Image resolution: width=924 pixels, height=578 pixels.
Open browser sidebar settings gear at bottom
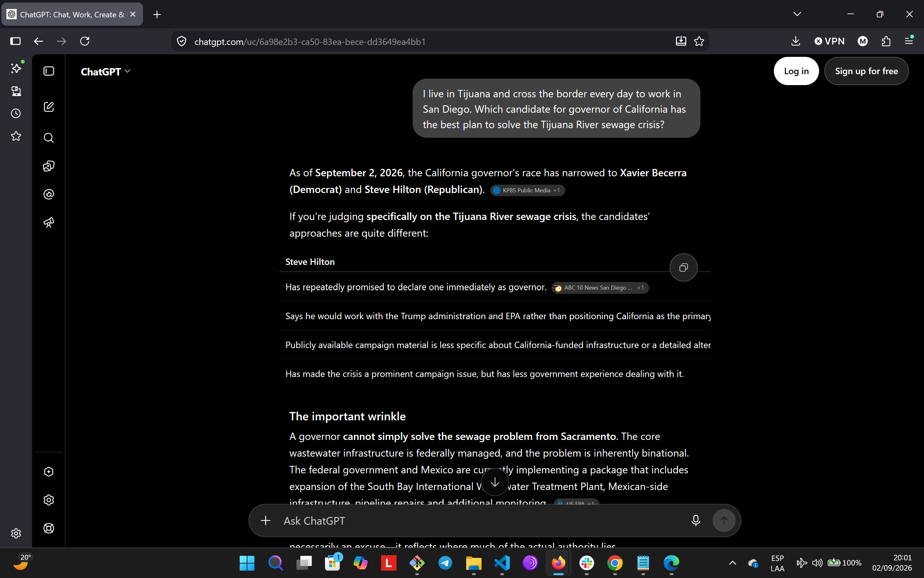pyautogui.click(x=16, y=533)
